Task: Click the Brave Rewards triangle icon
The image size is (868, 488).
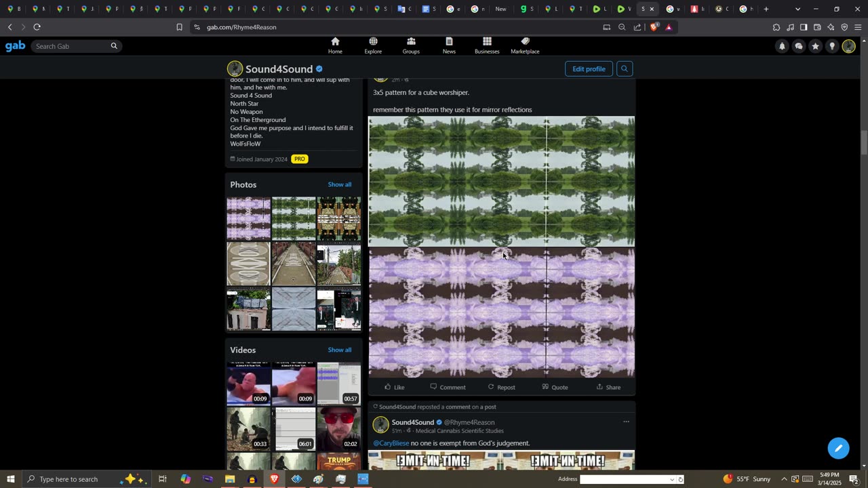Action: coord(669,27)
